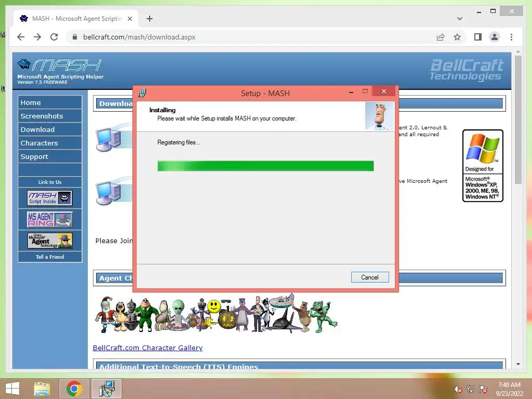
Task: Open the Windows Start menu
Action: 12,389
